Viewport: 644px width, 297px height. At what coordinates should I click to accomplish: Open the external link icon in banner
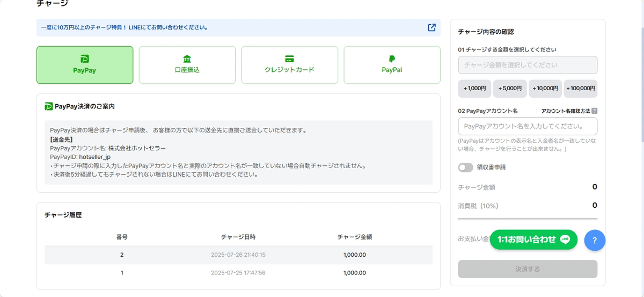pos(431,27)
